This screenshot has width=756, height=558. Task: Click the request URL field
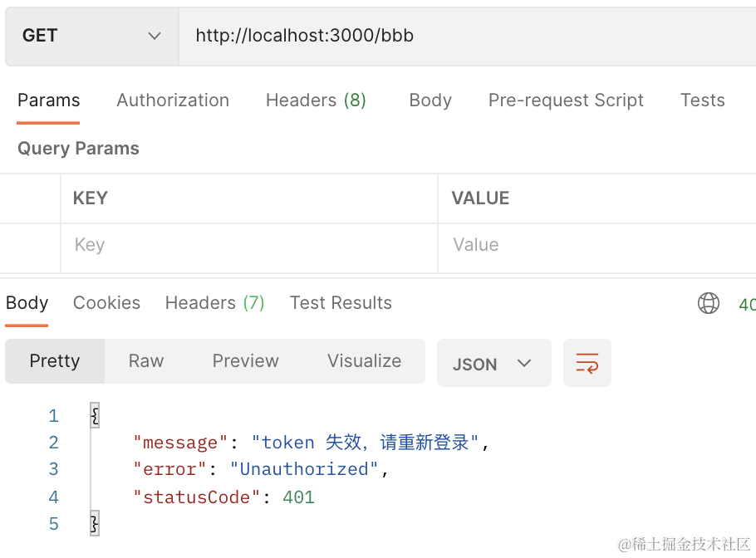pyautogui.click(x=465, y=36)
